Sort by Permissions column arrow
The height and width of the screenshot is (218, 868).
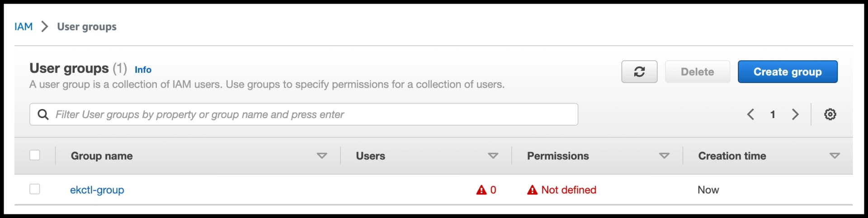pyautogui.click(x=664, y=156)
